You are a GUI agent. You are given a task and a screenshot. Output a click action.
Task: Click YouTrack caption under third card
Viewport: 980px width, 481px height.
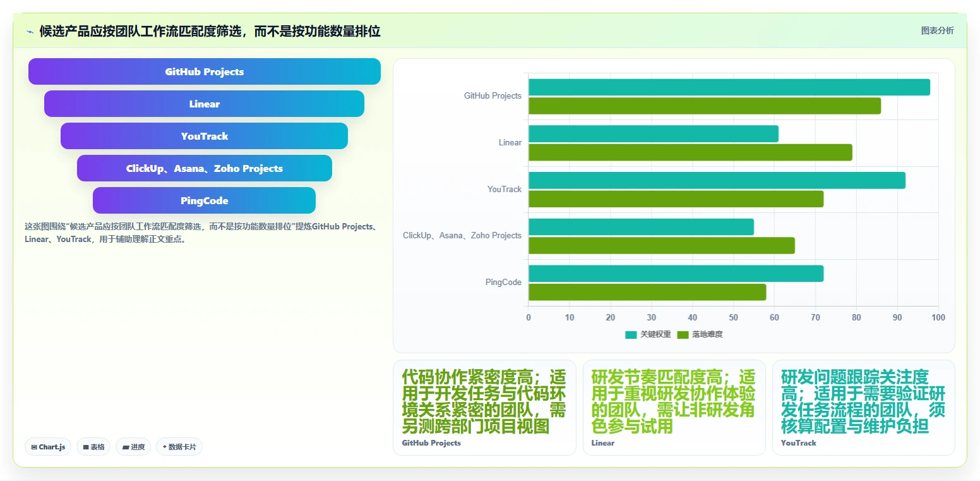click(x=798, y=443)
